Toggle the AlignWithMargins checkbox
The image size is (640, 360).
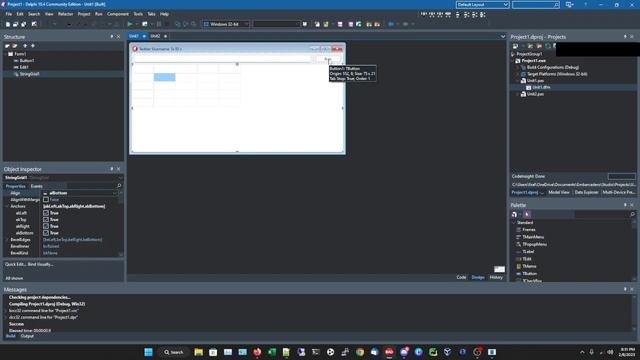click(46, 200)
